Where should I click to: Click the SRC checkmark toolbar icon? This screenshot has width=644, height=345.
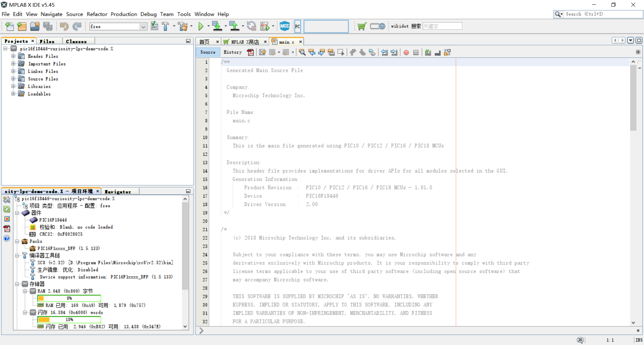click(x=154, y=26)
